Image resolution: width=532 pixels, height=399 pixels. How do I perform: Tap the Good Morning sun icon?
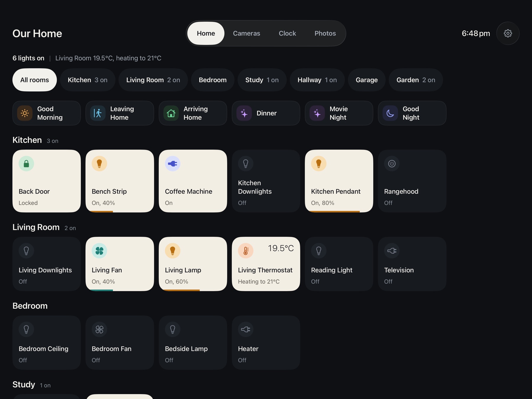(x=25, y=113)
